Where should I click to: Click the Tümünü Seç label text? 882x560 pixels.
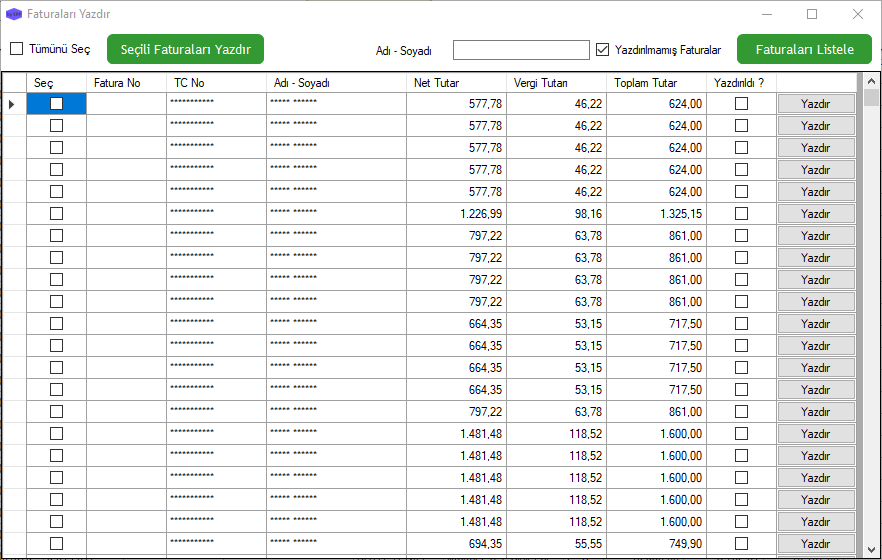tap(59, 49)
